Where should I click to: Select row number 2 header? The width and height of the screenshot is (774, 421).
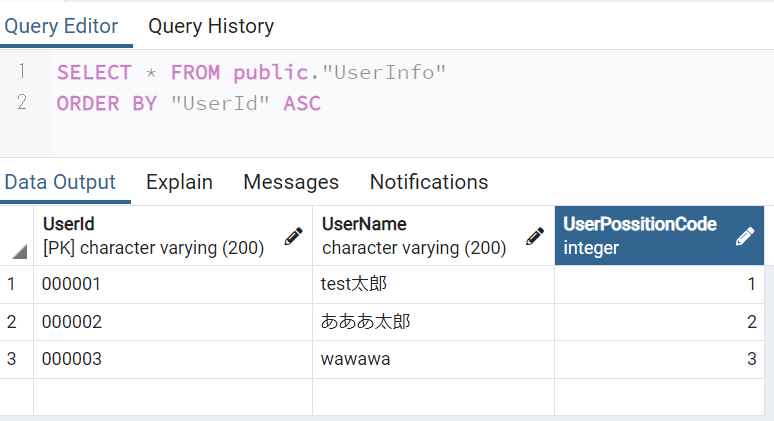[x=12, y=322]
